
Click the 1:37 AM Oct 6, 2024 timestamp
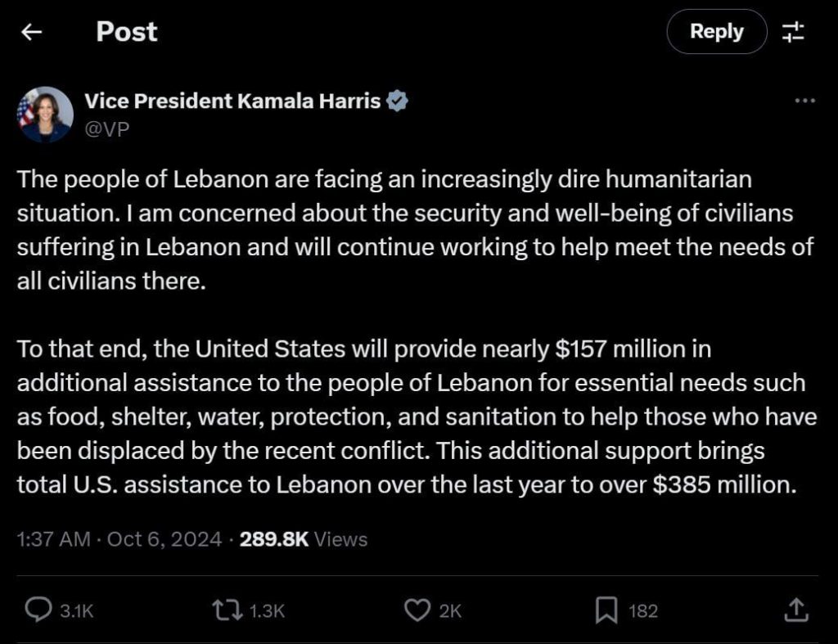(119, 539)
